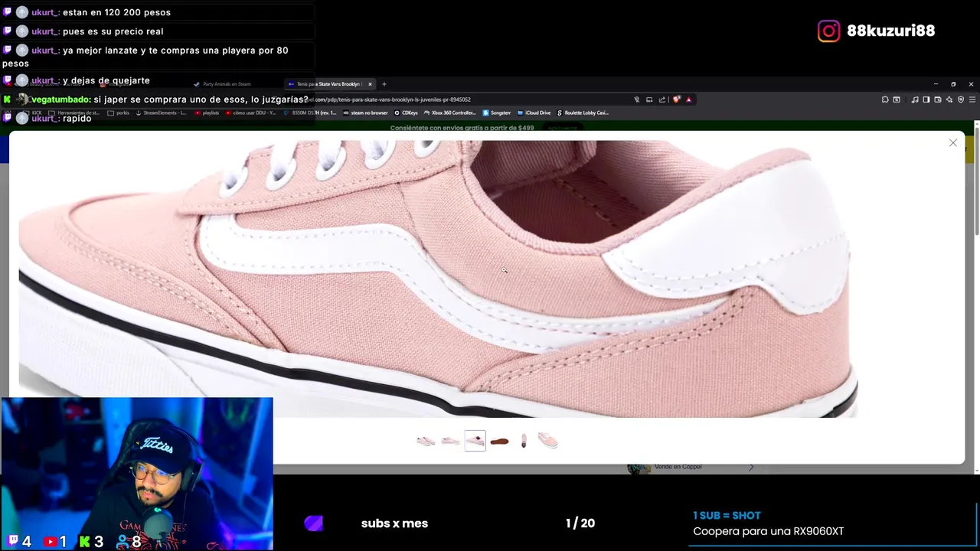
Task: Open the browser extensions puzzle icon
Action: (x=885, y=99)
